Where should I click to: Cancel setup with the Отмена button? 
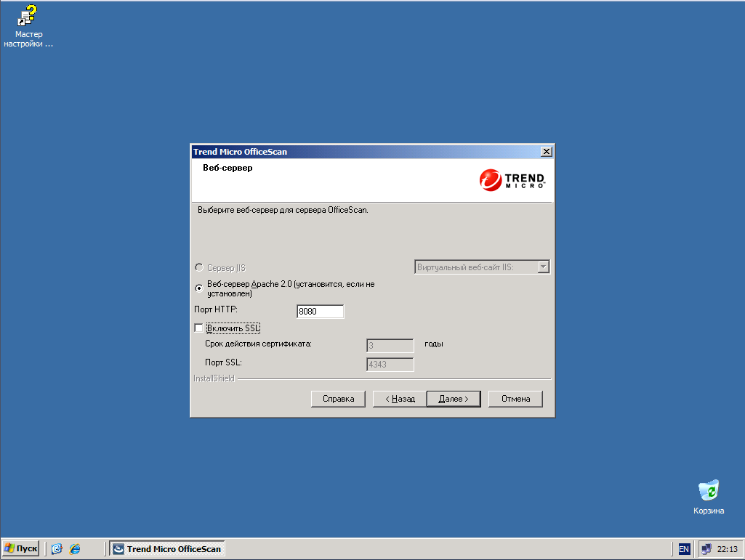[x=515, y=399]
